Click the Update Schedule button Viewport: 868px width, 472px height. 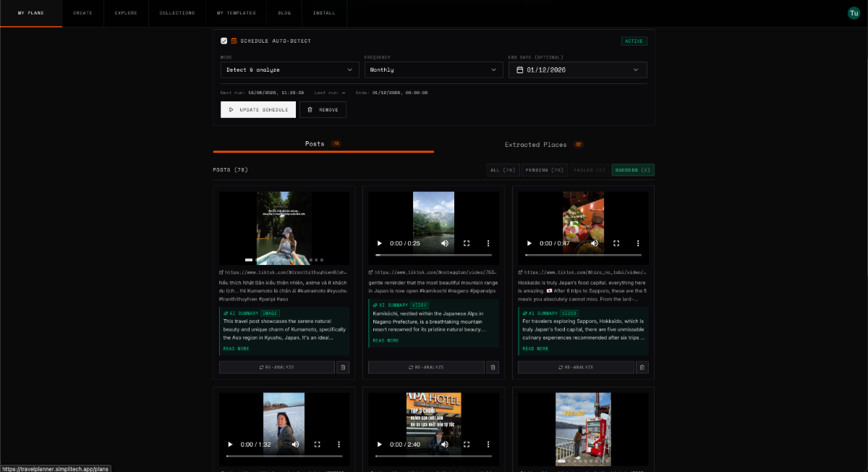(258, 109)
